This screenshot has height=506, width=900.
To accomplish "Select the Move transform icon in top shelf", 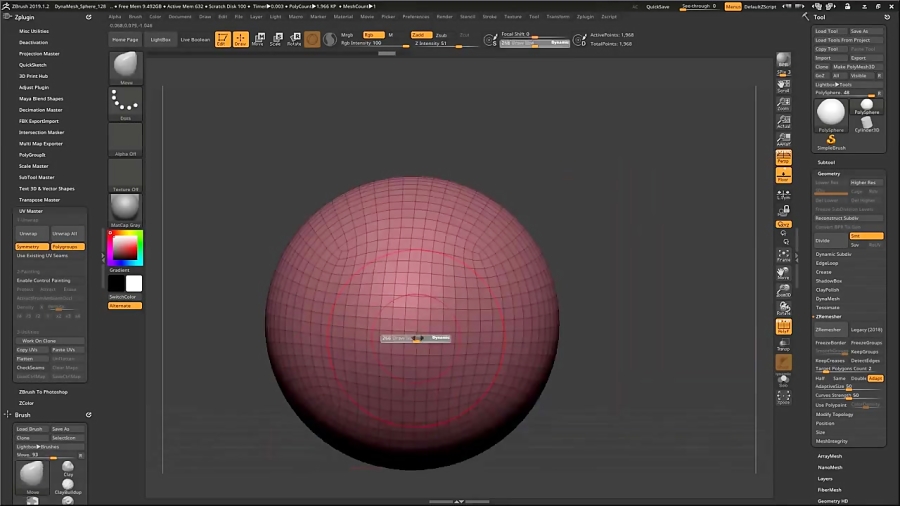I will [x=258, y=39].
